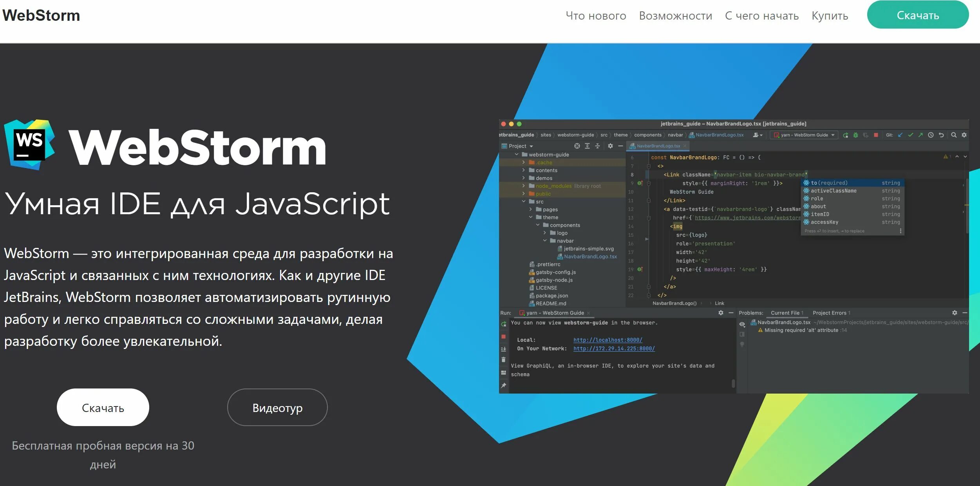Open the user account dropdown in toolbar
The image size is (980, 486).
pyautogui.click(x=758, y=135)
